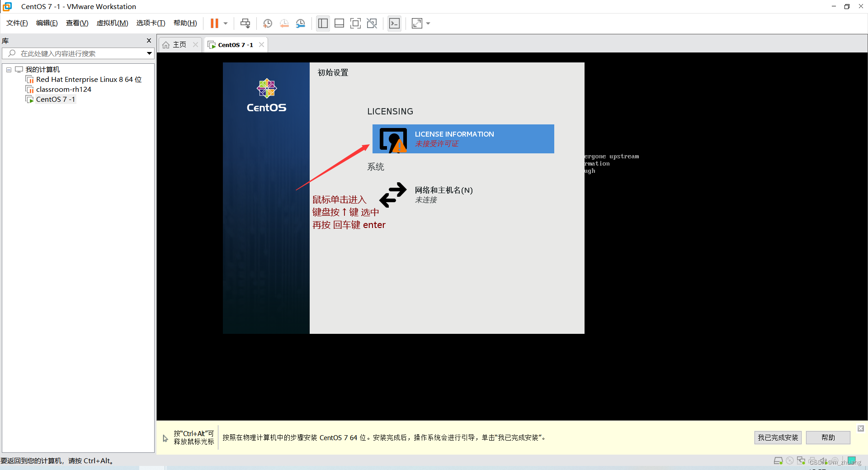Open the dropdown next to the pause button
This screenshot has width=868, height=470.
point(226,24)
